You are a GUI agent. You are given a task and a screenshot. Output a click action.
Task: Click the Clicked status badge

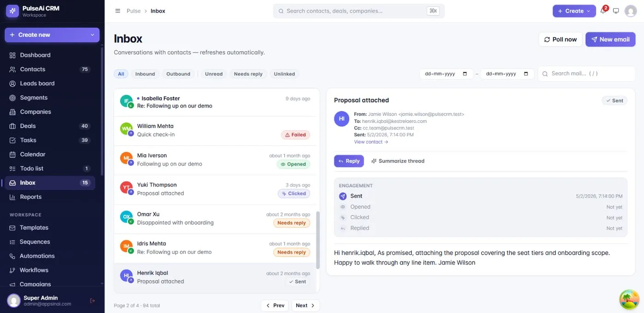pyautogui.click(x=294, y=194)
